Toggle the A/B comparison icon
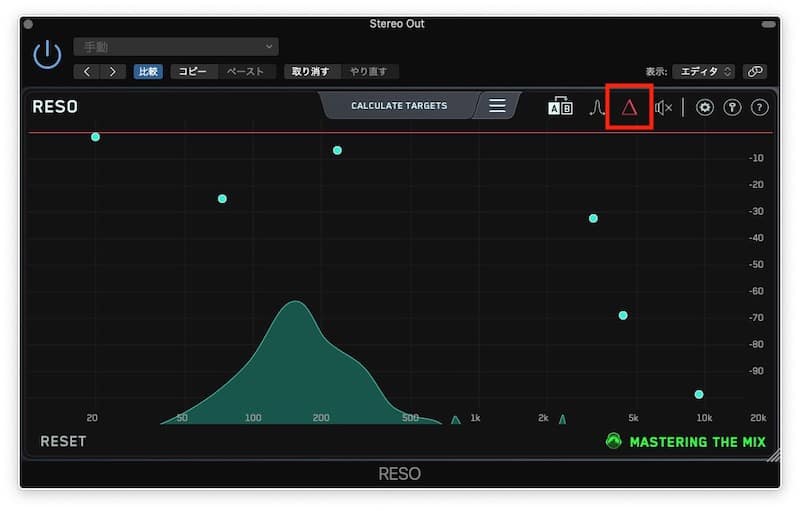Screen dimensions: 800x511 click(x=560, y=106)
